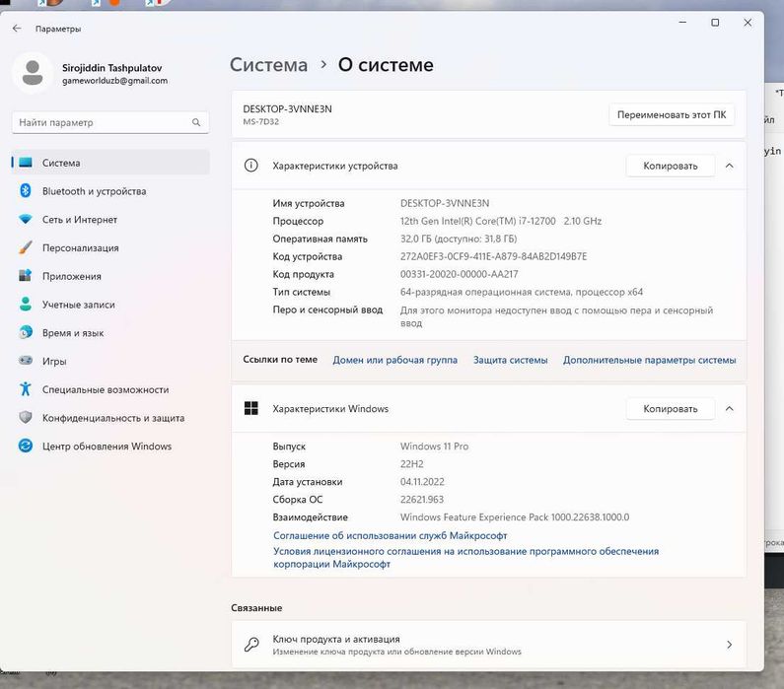Click MS-7D32 model text
The width and height of the screenshot is (784, 689).
coord(261,121)
